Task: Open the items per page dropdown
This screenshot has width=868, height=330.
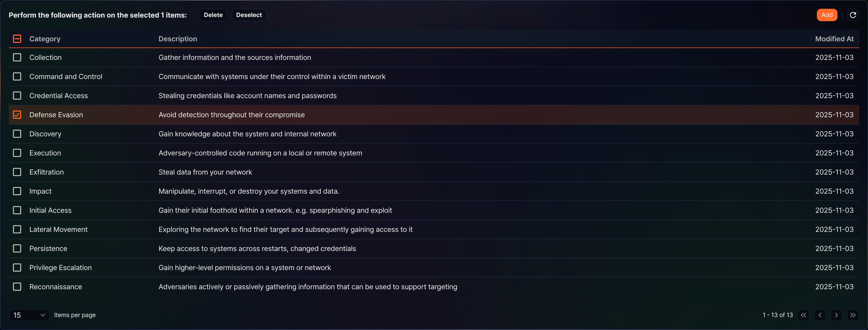Action: coord(29,315)
